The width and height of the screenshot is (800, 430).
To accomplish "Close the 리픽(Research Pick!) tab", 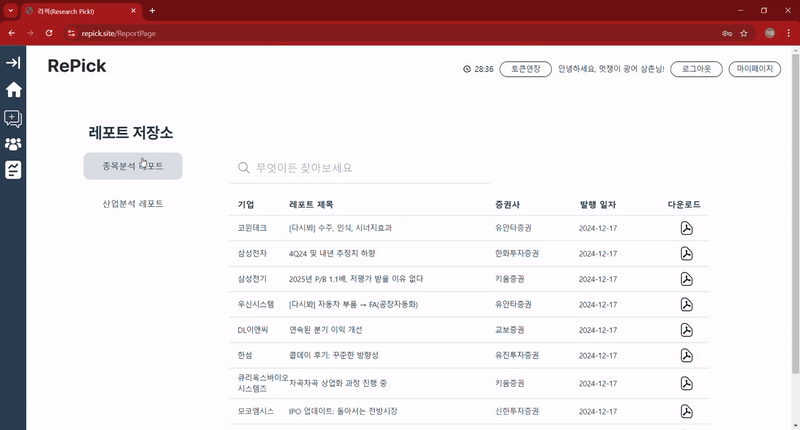I will pyautogui.click(x=133, y=11).
